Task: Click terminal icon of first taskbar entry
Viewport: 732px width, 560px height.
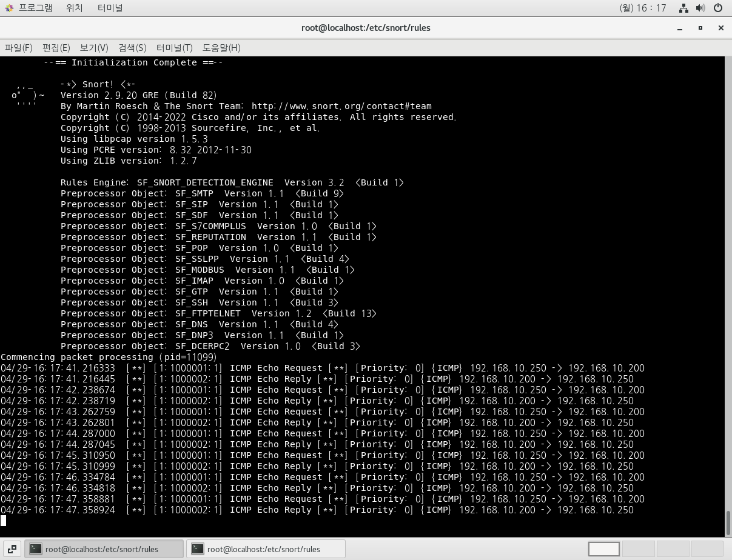Action: (36, 549)
